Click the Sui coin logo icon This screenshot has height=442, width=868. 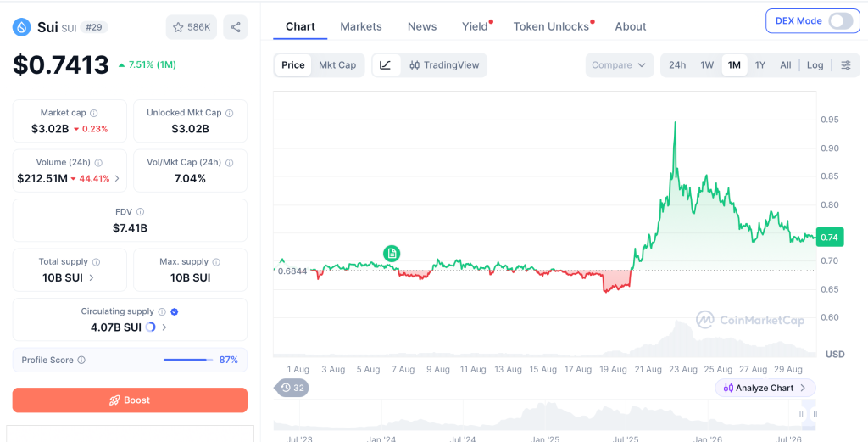pos(21,26)
